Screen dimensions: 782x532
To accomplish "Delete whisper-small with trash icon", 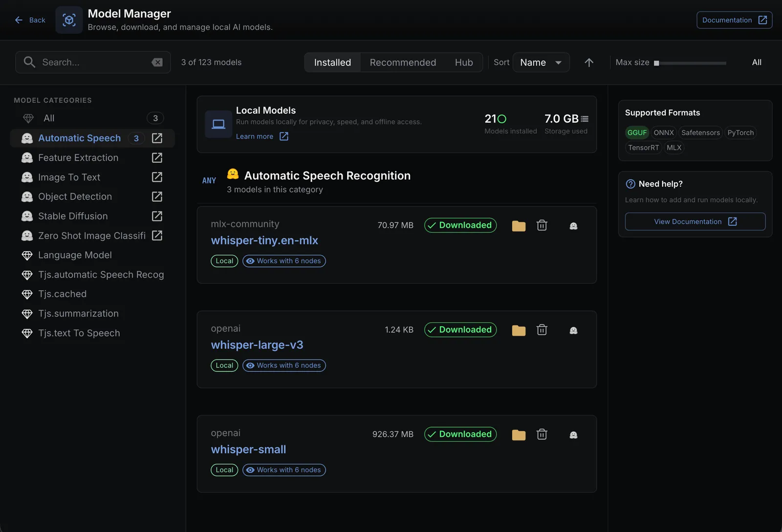I will click(x=542, y=434).
